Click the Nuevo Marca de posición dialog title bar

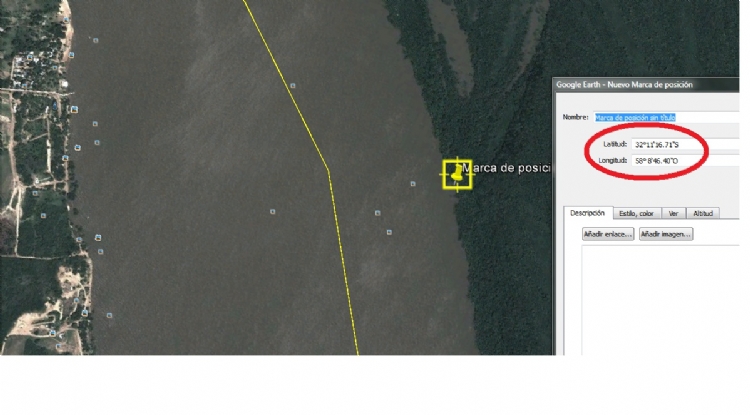click(647, 85)
